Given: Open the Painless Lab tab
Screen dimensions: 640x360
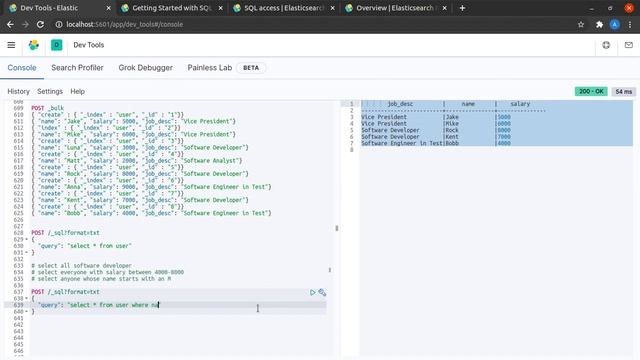Looking at the screenshot, I should pyautogui.click(x=209, y=68).
